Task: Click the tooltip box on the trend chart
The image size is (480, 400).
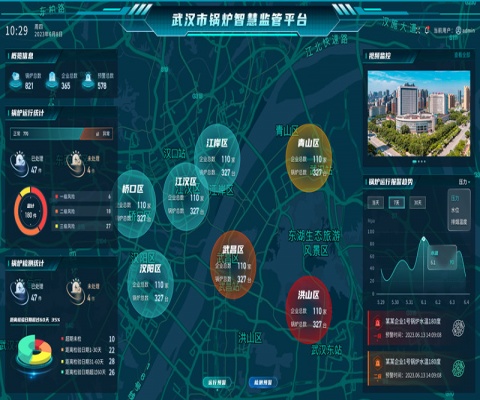Action: 442,258
